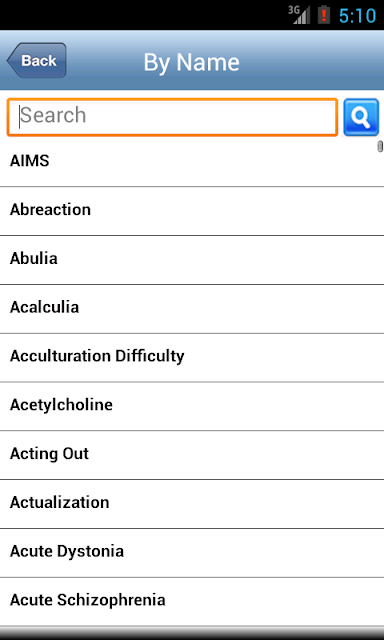
Task: Tap the low battery warning icon
Action: (324, 15)
